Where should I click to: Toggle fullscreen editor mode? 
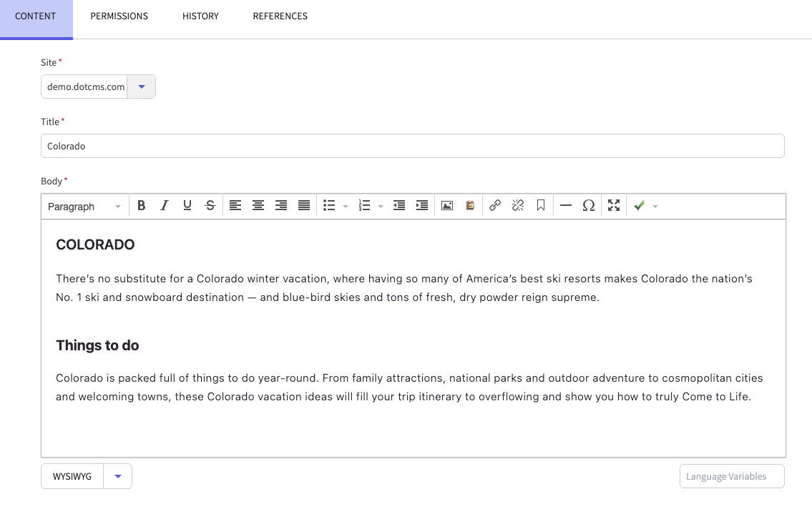pos(614,206)
